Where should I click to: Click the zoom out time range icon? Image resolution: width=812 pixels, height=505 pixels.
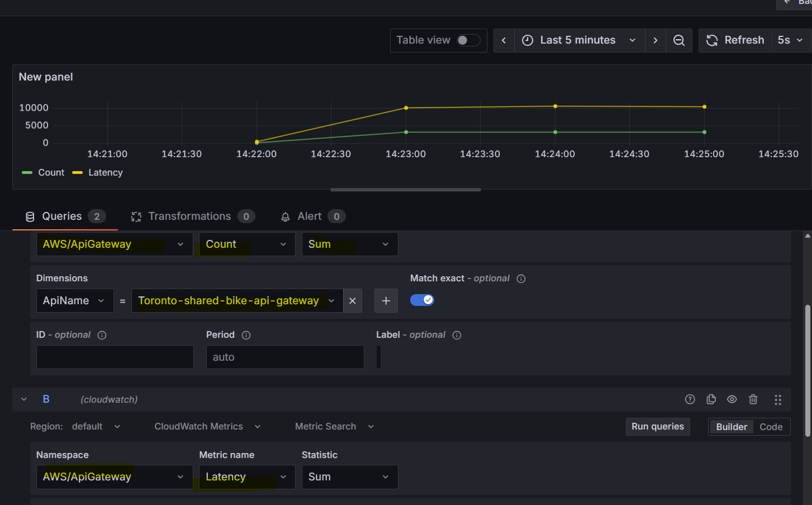[x=679, y=40]
